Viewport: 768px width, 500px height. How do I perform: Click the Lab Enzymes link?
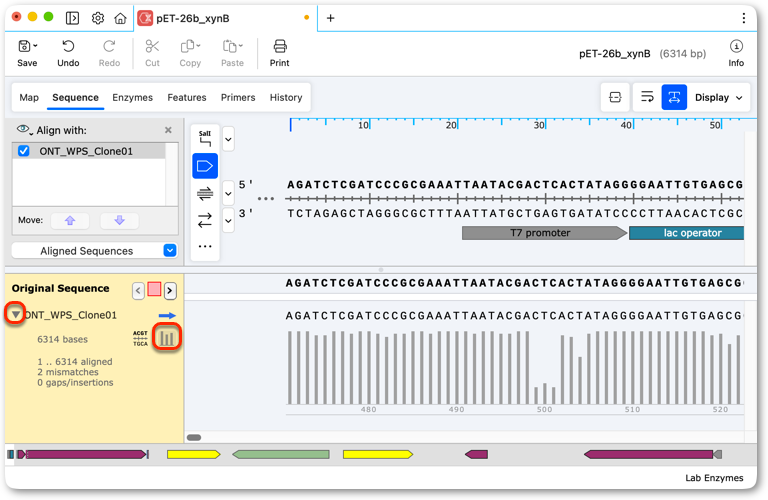[714, 477]
